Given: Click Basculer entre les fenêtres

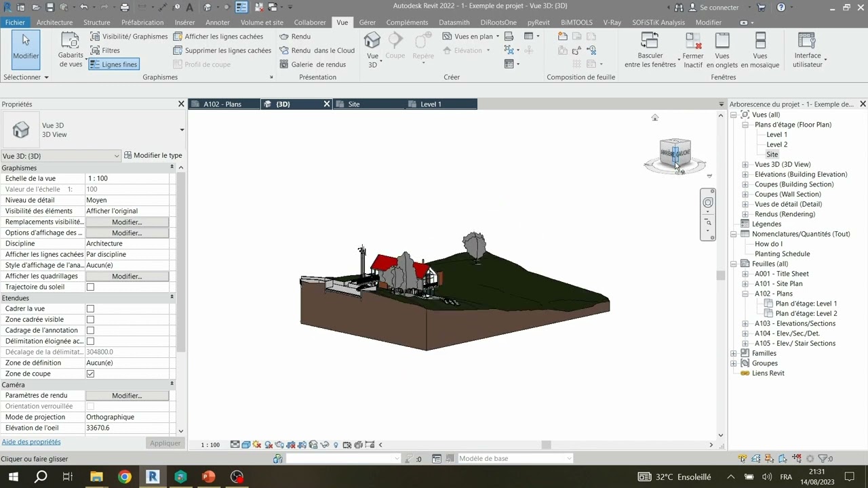Looking at the screenshot, I should pos(650,50).
